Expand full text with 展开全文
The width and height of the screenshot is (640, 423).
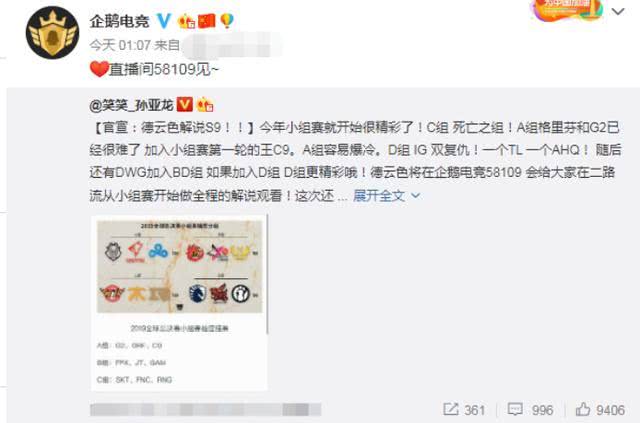click(379, 196)
